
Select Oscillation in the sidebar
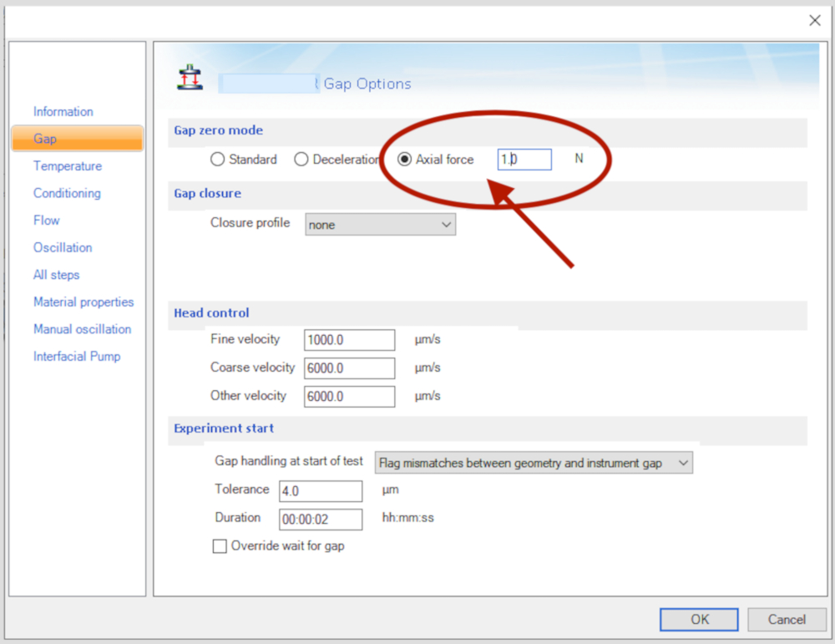point(63,247)
